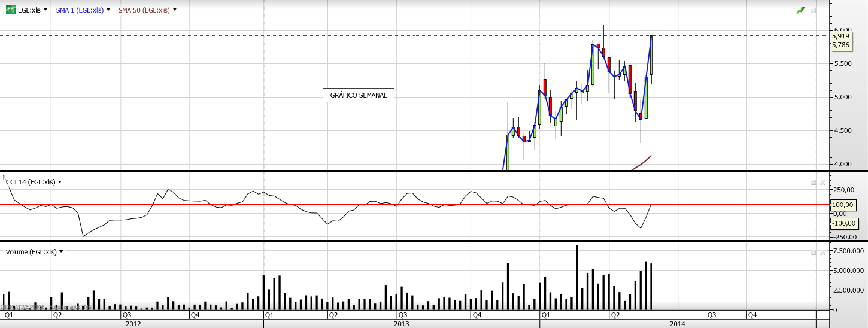Screen dimensions: 868x328
Task: Click the Q3 marker under 2012
Action: (x=127, y=314)
